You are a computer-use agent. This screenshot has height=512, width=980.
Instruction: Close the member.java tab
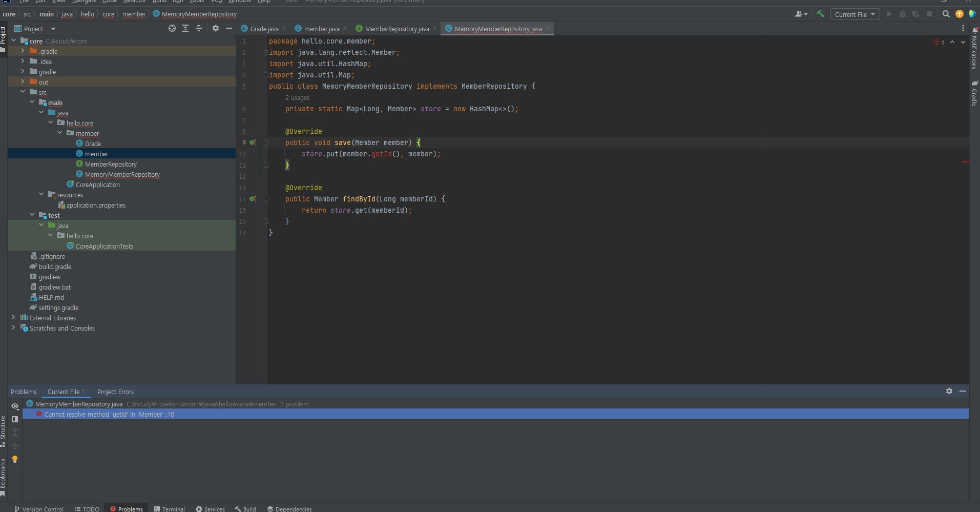(x=345, y=29)
